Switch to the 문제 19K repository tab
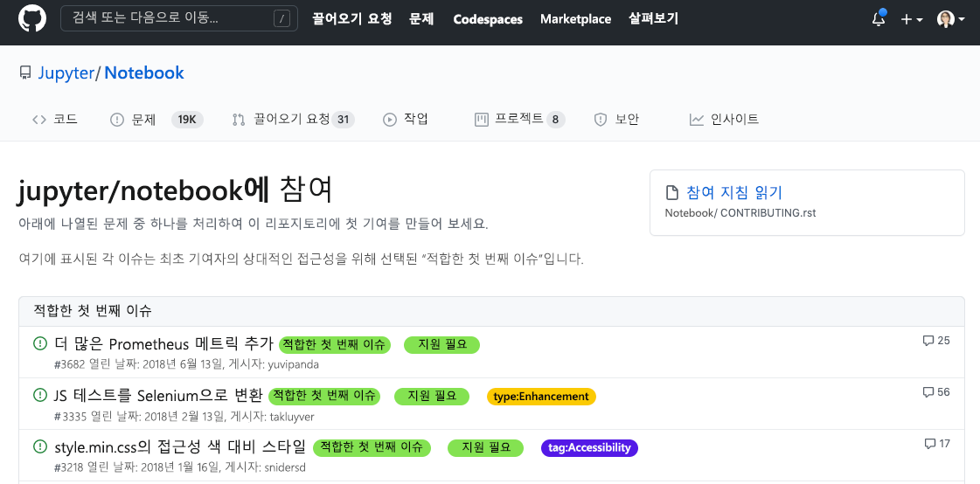Image resolution: width=980 pixels, height=484 pixels. [x=156, y=120]
